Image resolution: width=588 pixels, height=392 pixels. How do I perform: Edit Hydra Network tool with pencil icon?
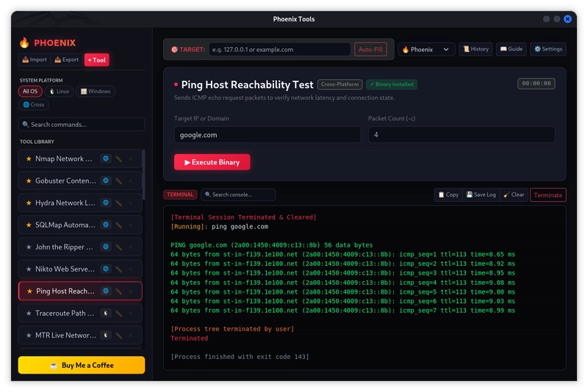118,203
